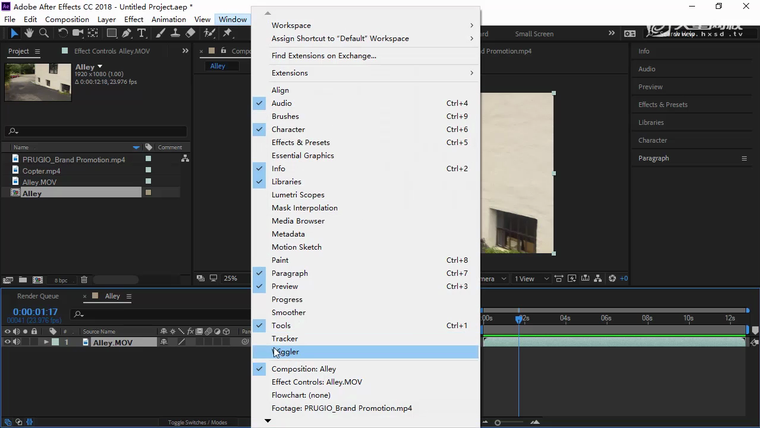Adjust the timeline zoom slider
This screenshot has height=428, width=760.
point(497,423)
